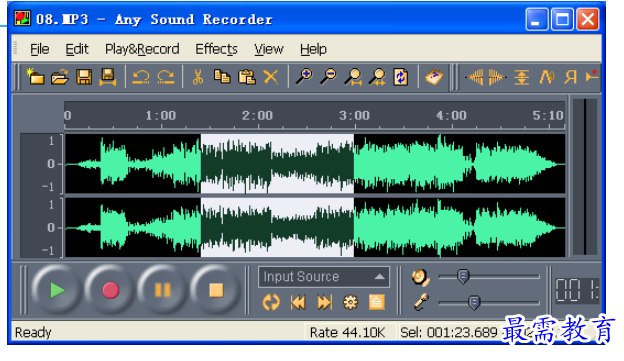Screen dimensions: 624x361
Task: Apply the Reverse effect icon
Action: point(571,77)
